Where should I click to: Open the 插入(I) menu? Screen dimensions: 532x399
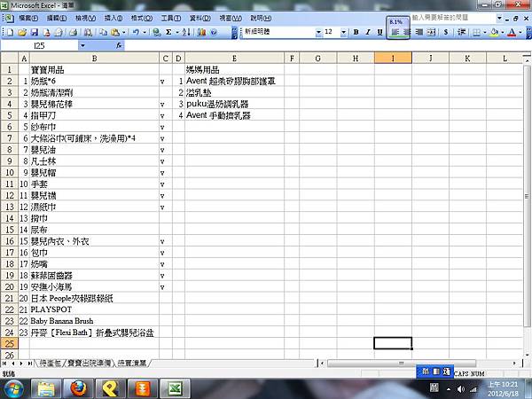(x=113, y=18)
